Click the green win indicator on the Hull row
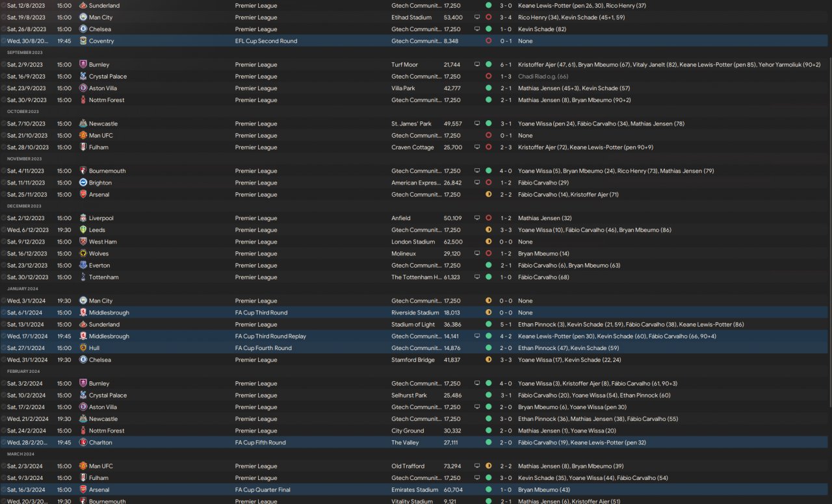This screenshot has height=504, width=832. tap(488, 348)
